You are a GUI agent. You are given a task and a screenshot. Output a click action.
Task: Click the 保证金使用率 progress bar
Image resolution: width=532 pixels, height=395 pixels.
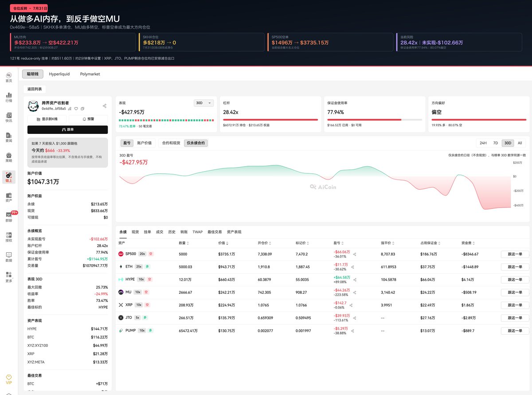(374, 120)
